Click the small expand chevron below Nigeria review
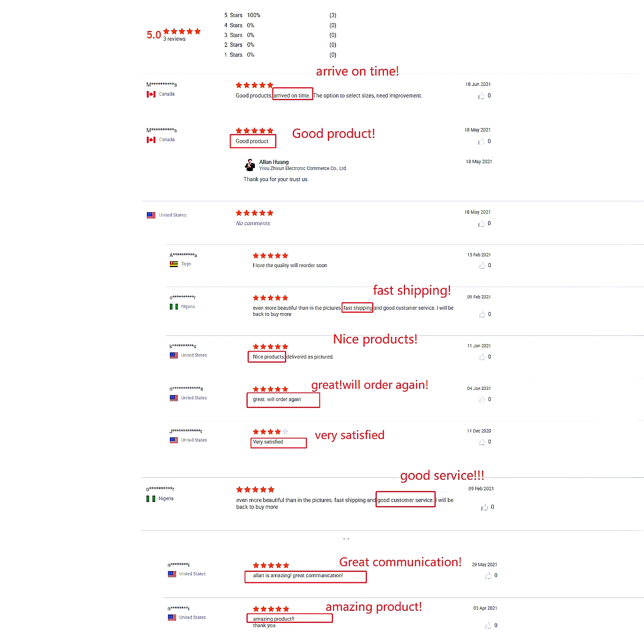 346,539
